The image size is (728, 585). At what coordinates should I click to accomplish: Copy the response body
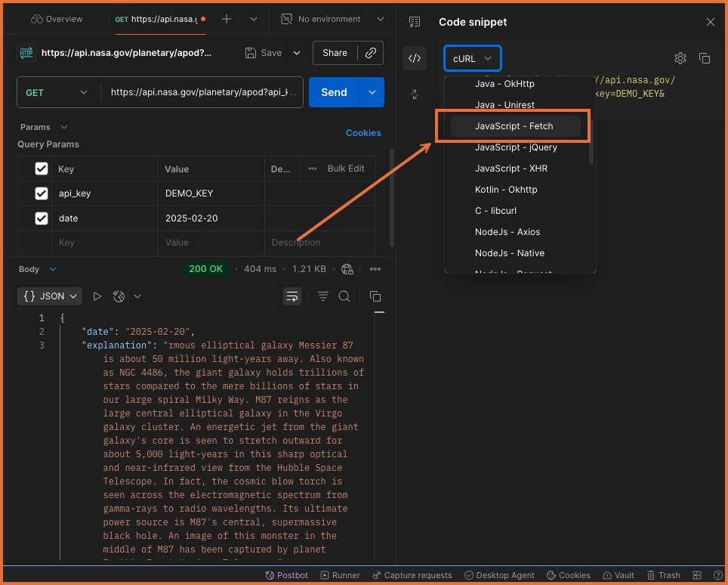(x=375, y=296)
